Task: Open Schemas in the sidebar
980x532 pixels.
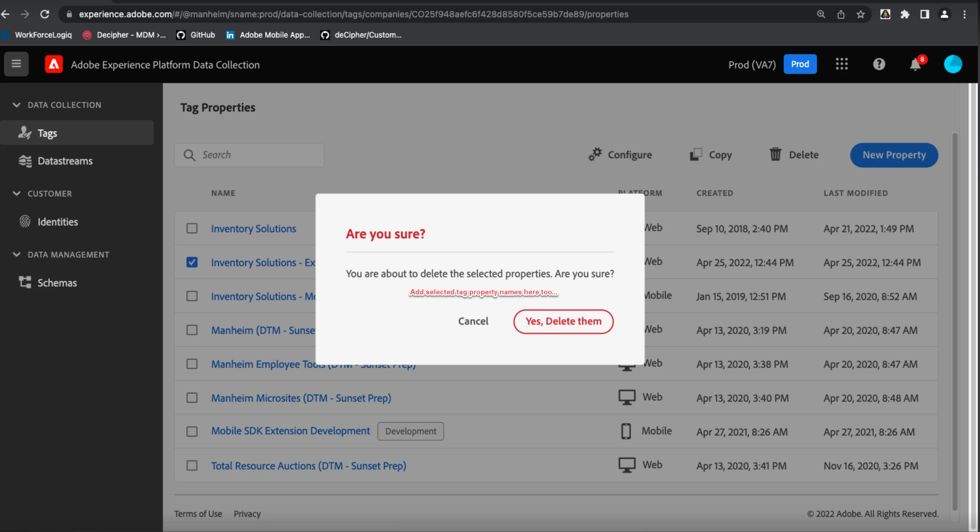Action: pyautogui.click(x=57, y=282)
